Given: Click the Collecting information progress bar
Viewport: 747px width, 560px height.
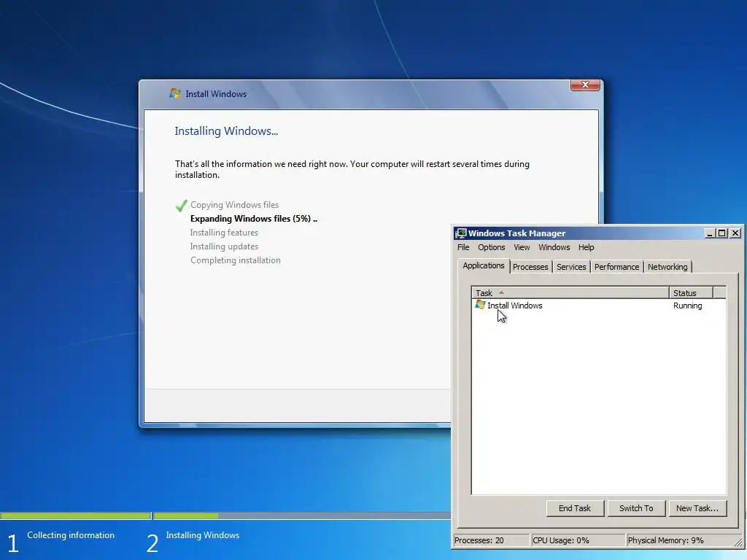Looking at the screenshot, I should coord(75,516).
